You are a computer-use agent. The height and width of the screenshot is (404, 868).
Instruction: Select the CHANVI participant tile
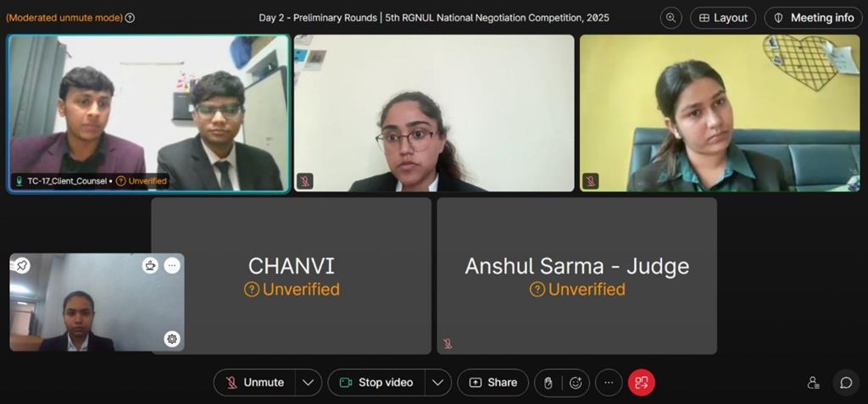coord(292,276)
